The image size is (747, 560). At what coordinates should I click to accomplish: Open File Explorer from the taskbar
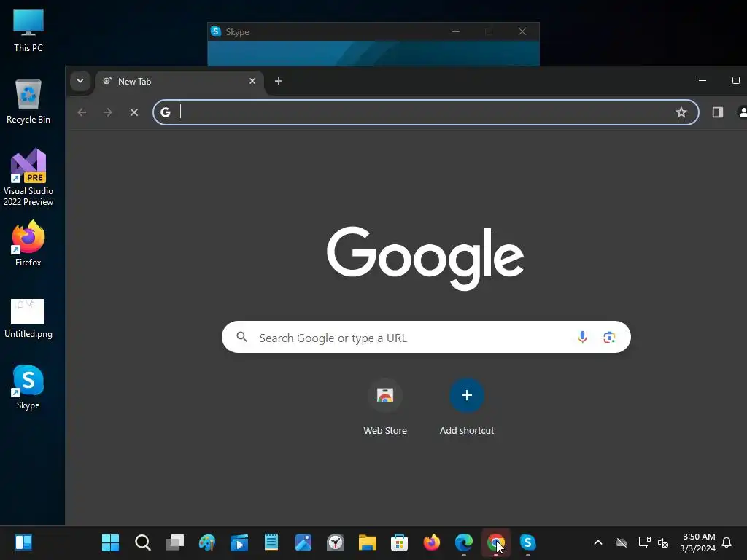point(368,542)
